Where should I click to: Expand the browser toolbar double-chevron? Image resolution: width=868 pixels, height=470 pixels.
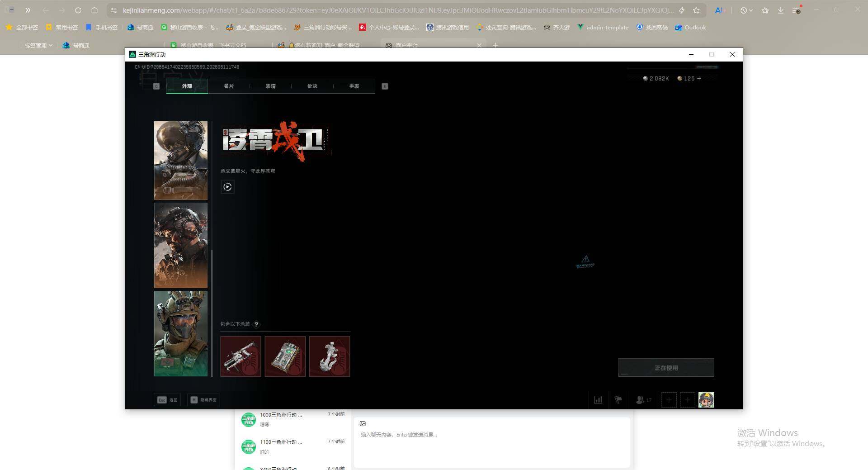(x=28, y=10)
